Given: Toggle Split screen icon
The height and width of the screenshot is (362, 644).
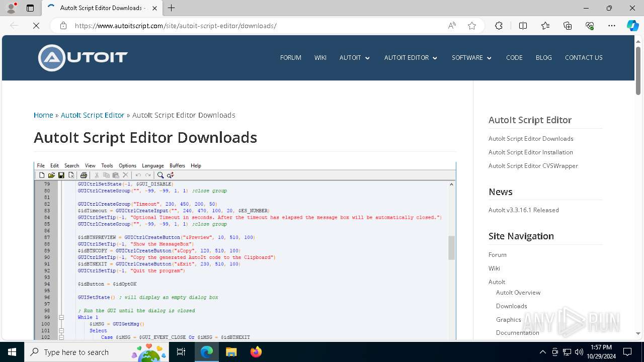Looking at the screenshot, I should coord(523,26).
